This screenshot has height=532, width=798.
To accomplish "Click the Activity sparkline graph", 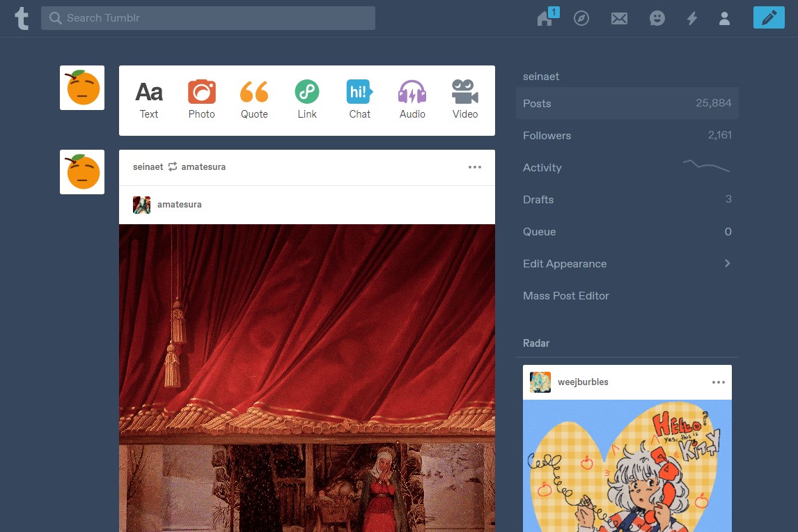I will click(x=706, y=166).
